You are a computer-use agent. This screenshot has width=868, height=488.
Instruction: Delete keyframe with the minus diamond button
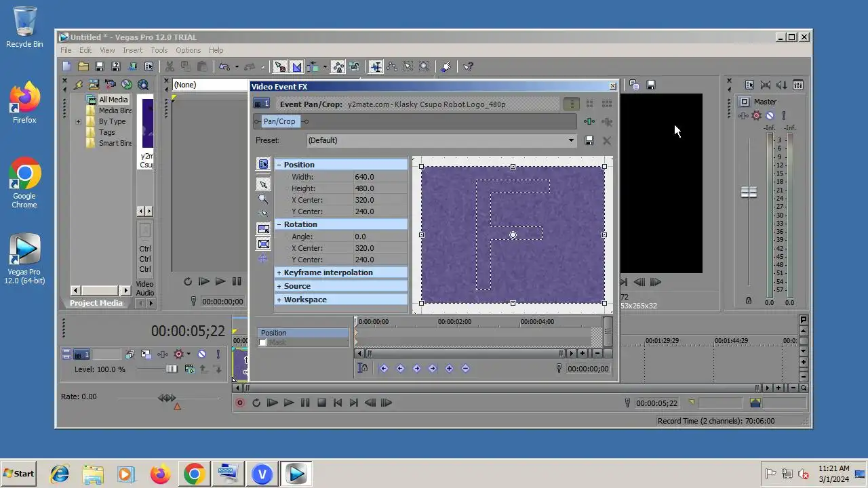[465, 368]
